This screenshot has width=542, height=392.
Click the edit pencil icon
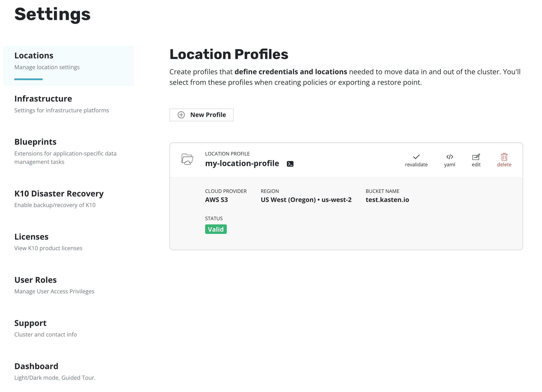tap(476, 157)
